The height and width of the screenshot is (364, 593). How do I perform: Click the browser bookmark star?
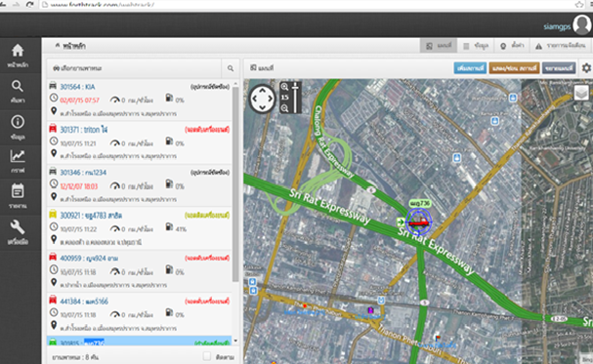[579, 5]
